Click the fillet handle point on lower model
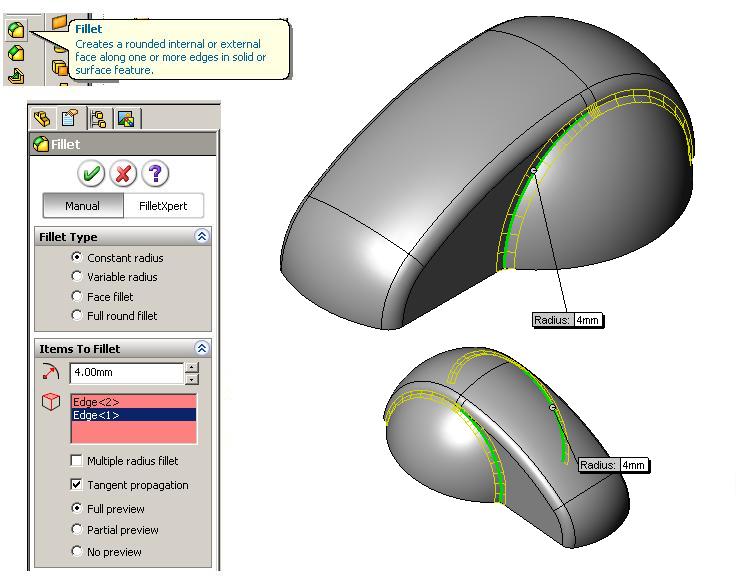Viewport: 738px width, 576px height. click(x=553, y=408)
